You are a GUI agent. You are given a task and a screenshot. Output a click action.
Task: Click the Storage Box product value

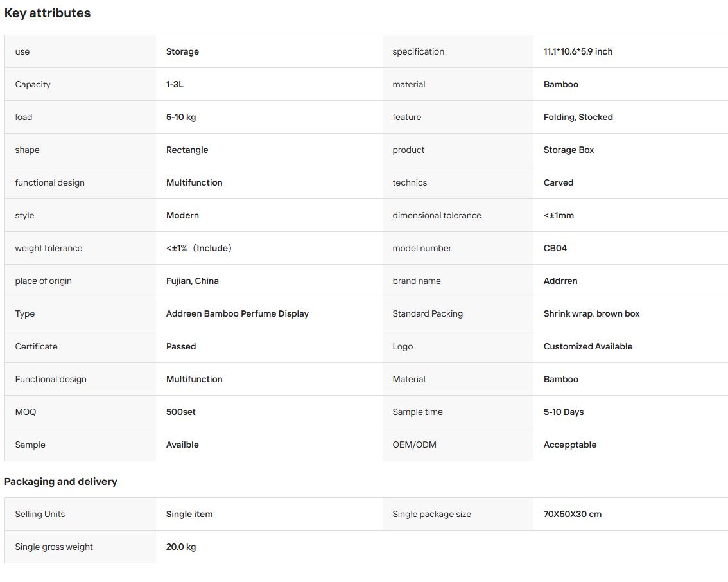569,150
